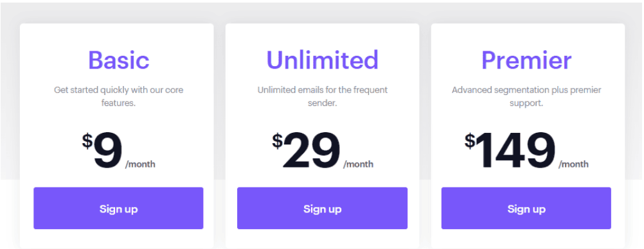Click the dollar sign before the 9
The height and width of the screenshot is (249, 644).
tap(87, 141)
